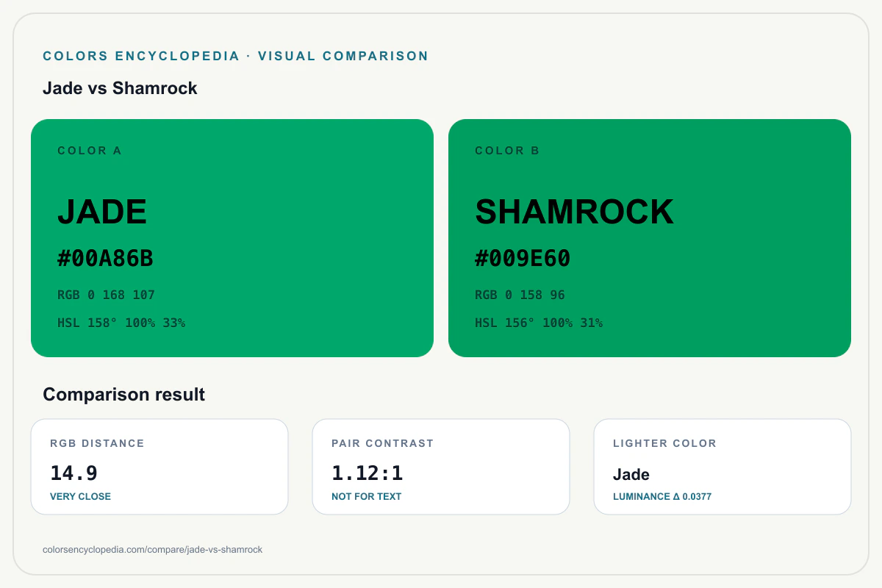Click the LUMINANCE Δ 0.0377 label
Viewport: 882px width, 588px height.
tap(662, 497)
